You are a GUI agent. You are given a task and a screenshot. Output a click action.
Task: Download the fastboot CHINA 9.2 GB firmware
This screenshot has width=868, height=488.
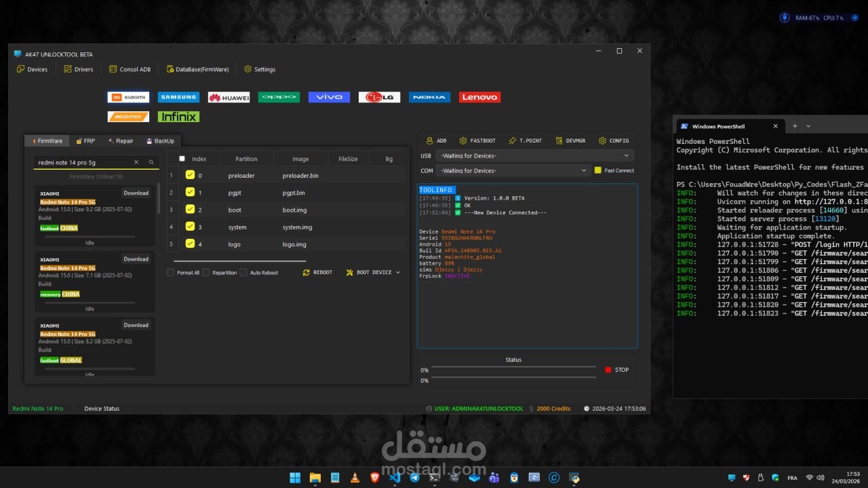(136, 193)
